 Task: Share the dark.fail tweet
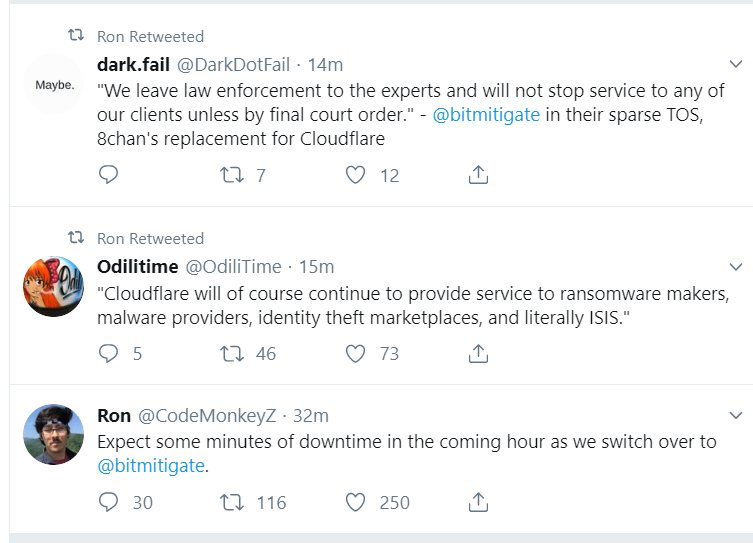point(478,175)
